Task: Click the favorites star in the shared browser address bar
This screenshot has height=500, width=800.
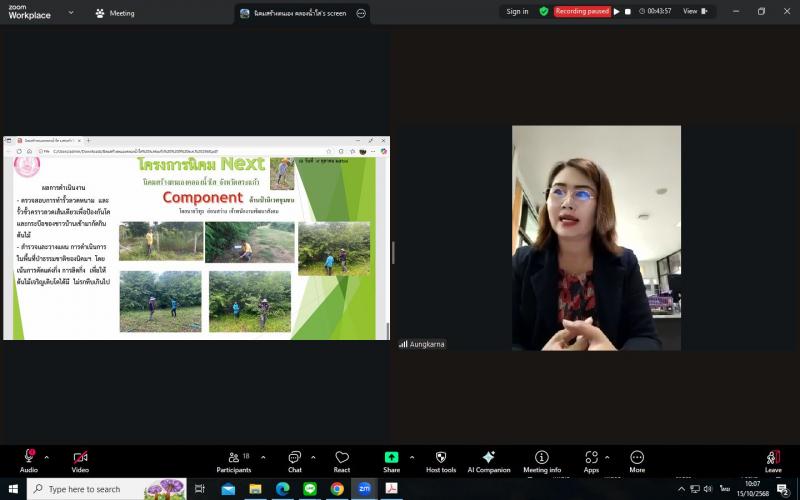Action: tap(329, 152)
